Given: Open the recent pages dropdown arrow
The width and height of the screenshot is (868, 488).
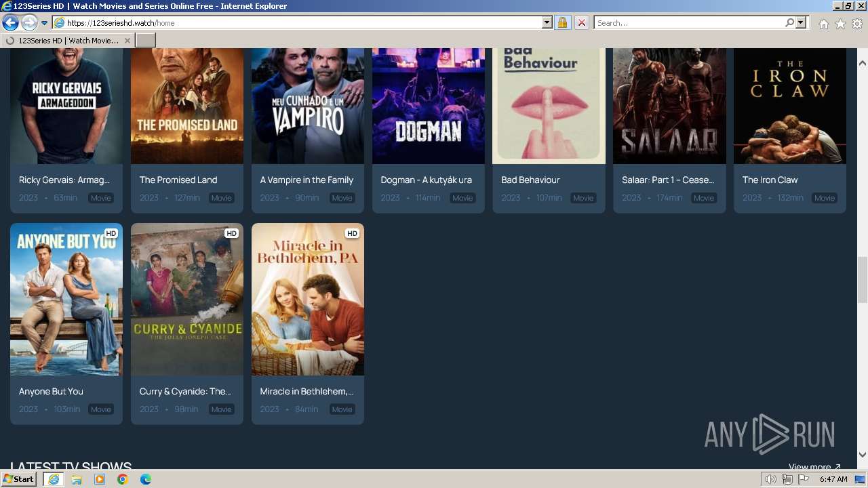Looking at the screenshot, I should [x=44, y=23].
